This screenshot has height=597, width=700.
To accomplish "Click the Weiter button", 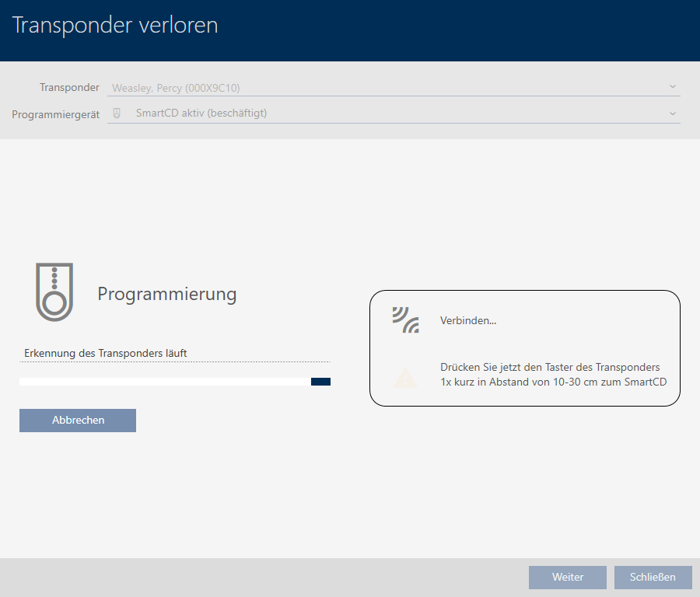I will point(567,577).
